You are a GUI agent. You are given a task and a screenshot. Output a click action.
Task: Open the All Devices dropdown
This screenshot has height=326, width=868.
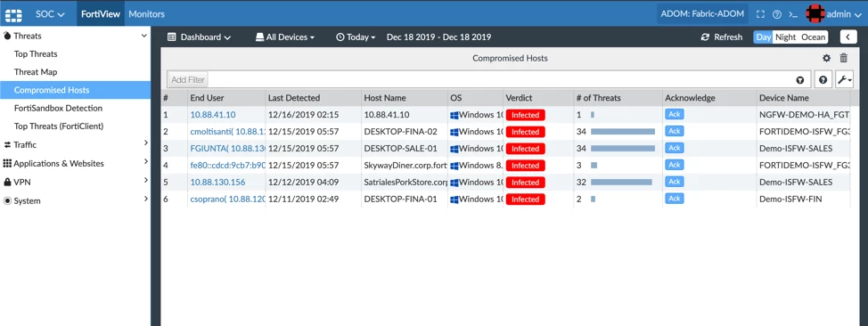pos(285,37)
